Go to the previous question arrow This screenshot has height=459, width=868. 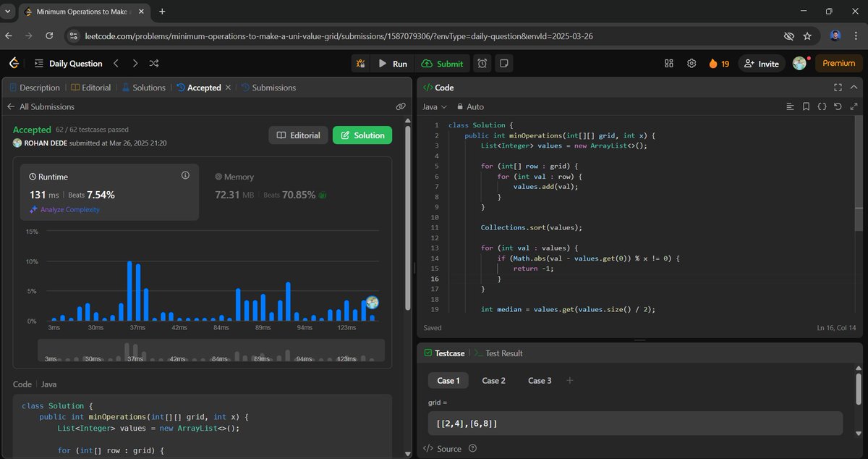[x=116, y=64]
